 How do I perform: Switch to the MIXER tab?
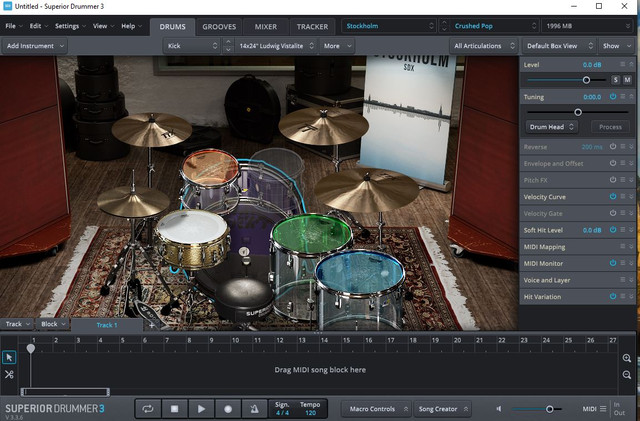coord(266,27)
